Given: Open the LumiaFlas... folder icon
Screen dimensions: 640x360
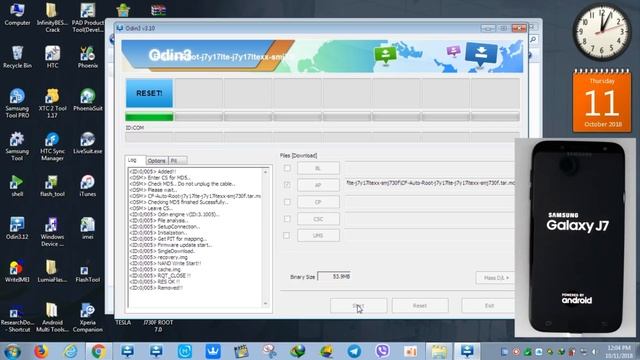Looking at the screenshot, I should click(x=52, y=271).
